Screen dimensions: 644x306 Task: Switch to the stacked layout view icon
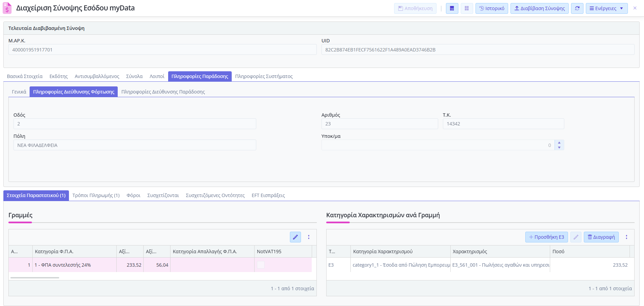[x=452, y=8]
